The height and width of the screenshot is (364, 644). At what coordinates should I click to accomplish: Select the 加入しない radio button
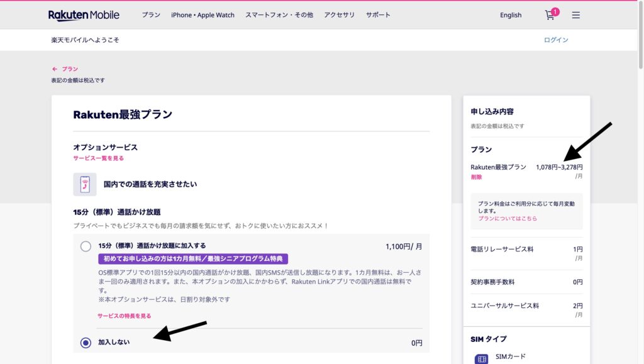tap(86, 343)
